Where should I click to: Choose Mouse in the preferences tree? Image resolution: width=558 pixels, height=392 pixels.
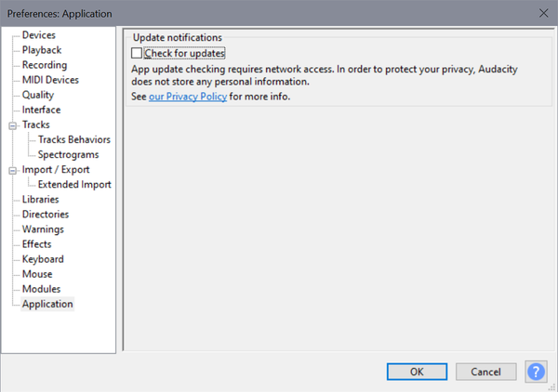(37, 274)
